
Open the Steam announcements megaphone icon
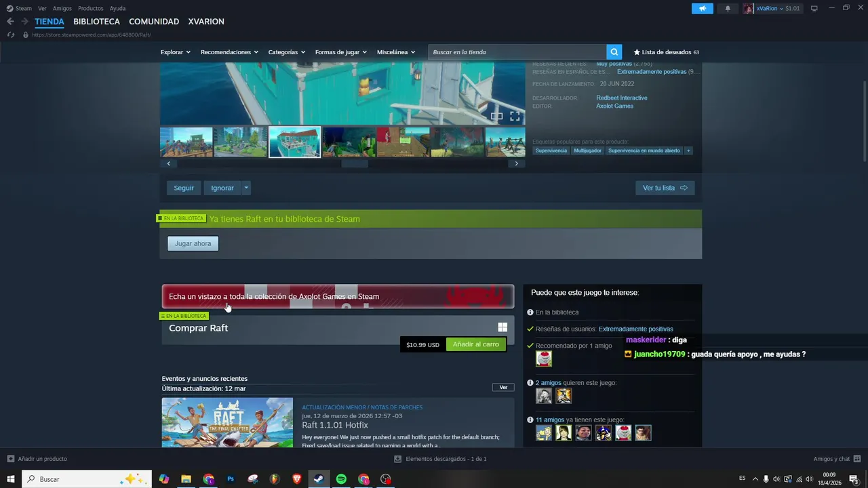[x=703, y=8]
